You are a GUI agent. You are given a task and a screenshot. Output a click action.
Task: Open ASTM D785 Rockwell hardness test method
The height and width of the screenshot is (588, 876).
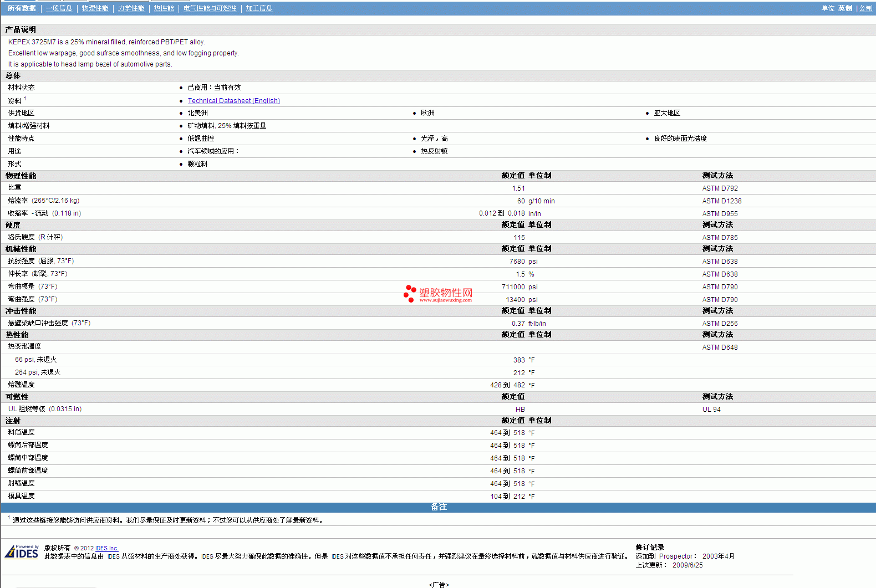[720, 238]
